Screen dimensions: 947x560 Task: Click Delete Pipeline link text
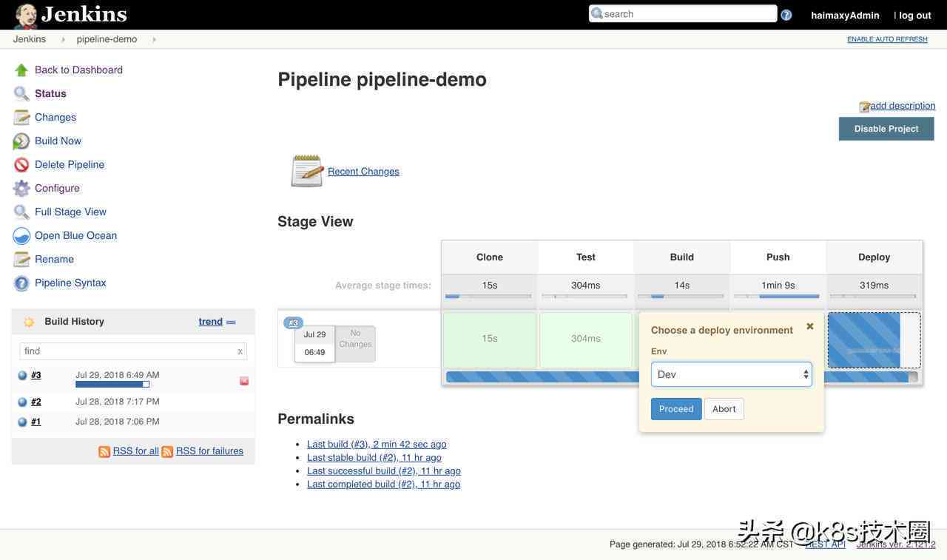[x=70, y=165]
